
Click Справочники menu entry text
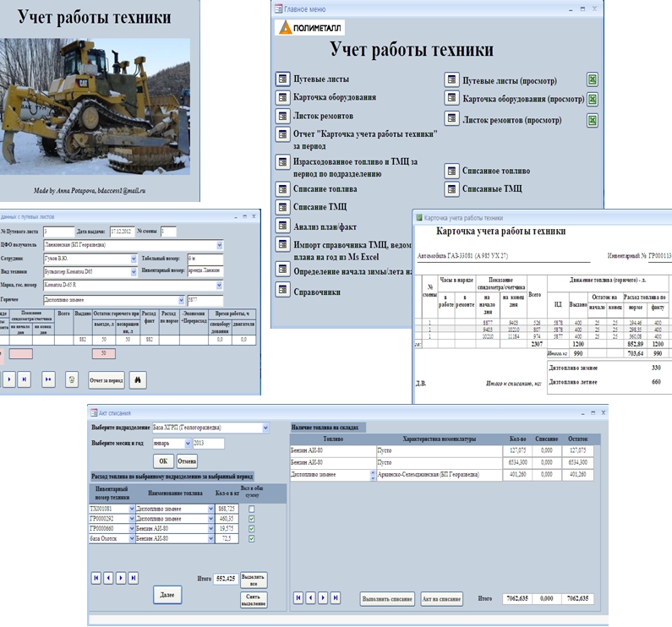pyautogui.click(x=317, y=292)
